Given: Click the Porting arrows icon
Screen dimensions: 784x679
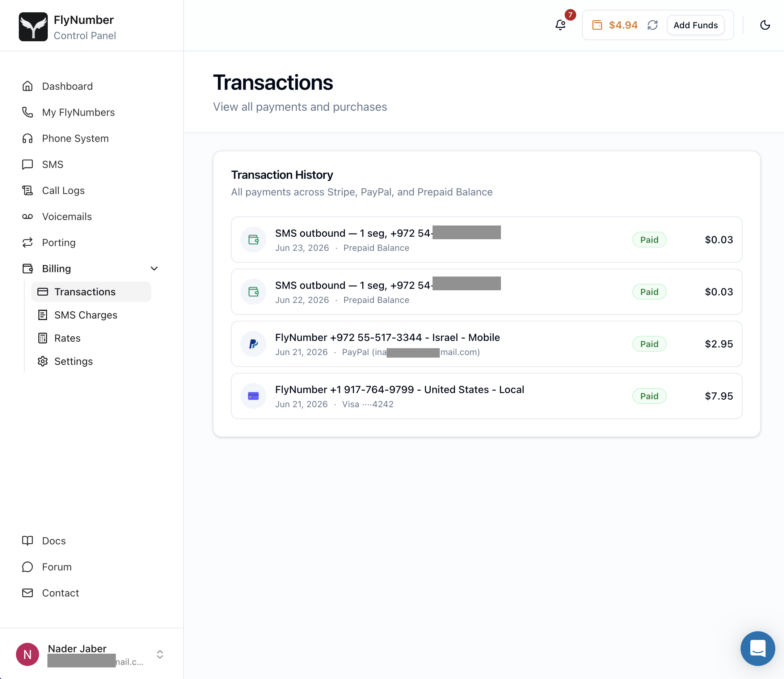Looking at the screenshot, I should [x=27, y=242].
